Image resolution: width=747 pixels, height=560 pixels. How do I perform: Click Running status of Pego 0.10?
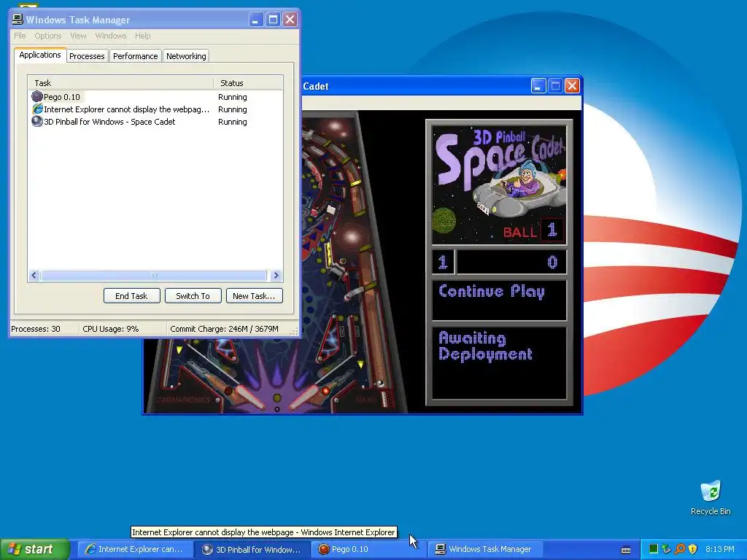233,97
